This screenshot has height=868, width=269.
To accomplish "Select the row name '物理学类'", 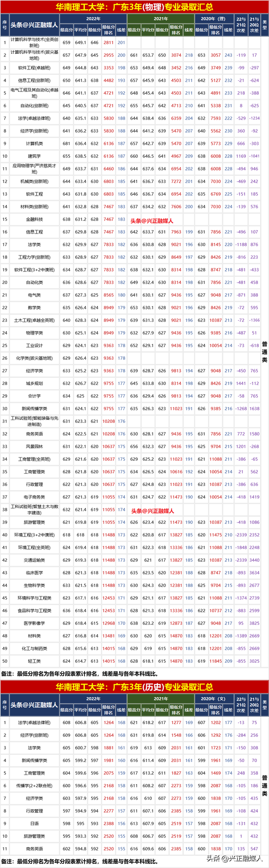I will [x=34, y=333].
